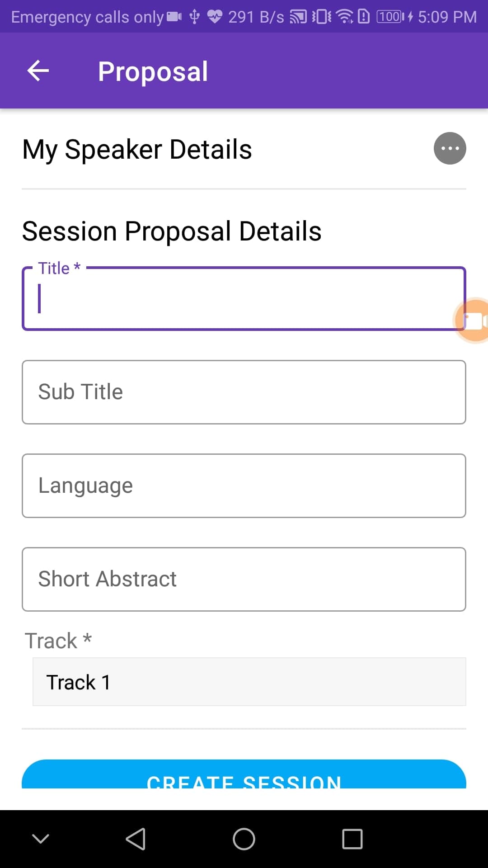Viewport: 488px width, 868px height.
Task: Expand the My Speaker Details section
Action: point(137,149)
